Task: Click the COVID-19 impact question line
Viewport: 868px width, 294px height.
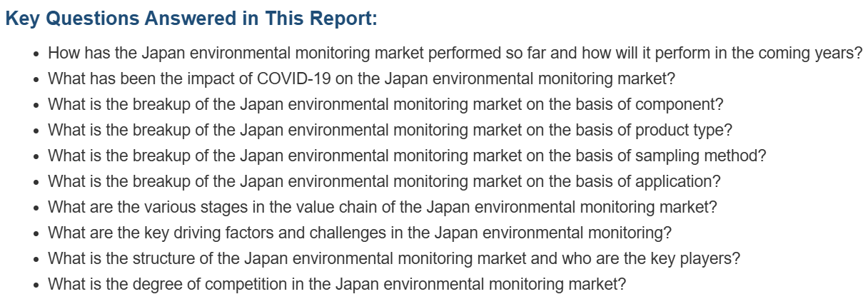Action: pyautogui.click(x=362, y=78)
